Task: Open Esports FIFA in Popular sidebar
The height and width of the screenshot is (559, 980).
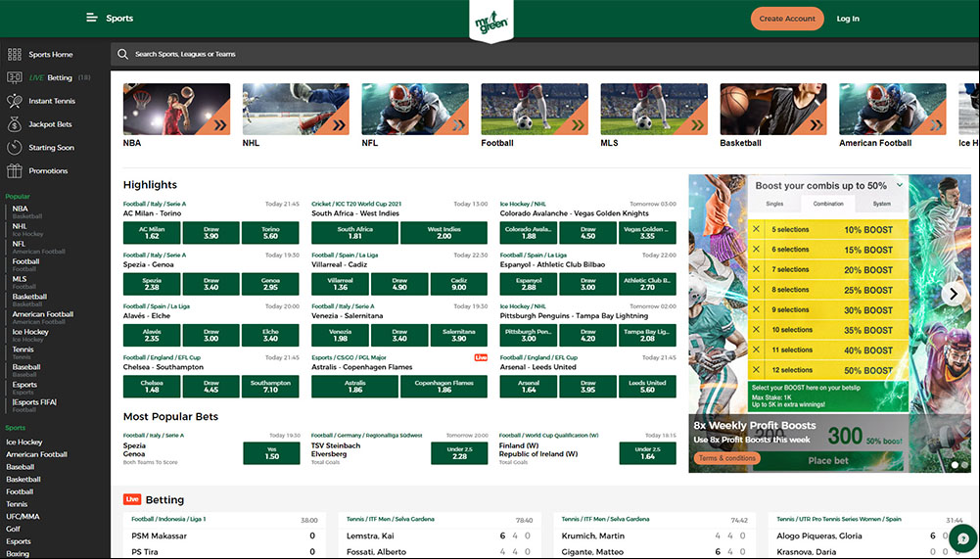Action: point(34,402)
